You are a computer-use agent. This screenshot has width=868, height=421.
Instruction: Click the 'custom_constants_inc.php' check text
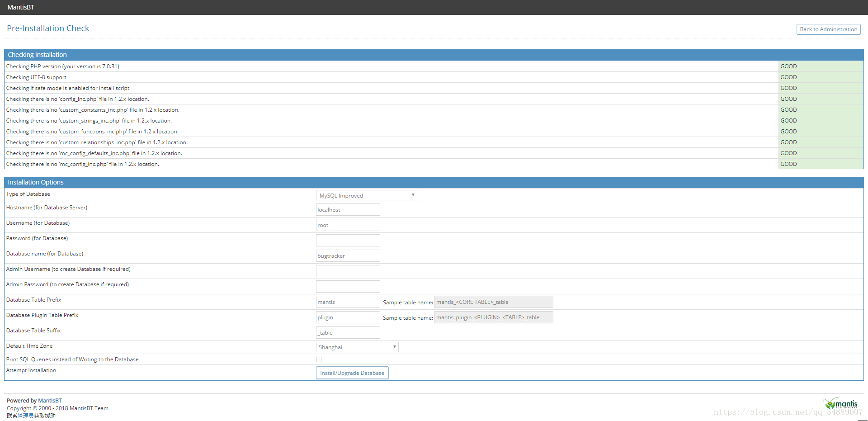click(x=93, y=110)
